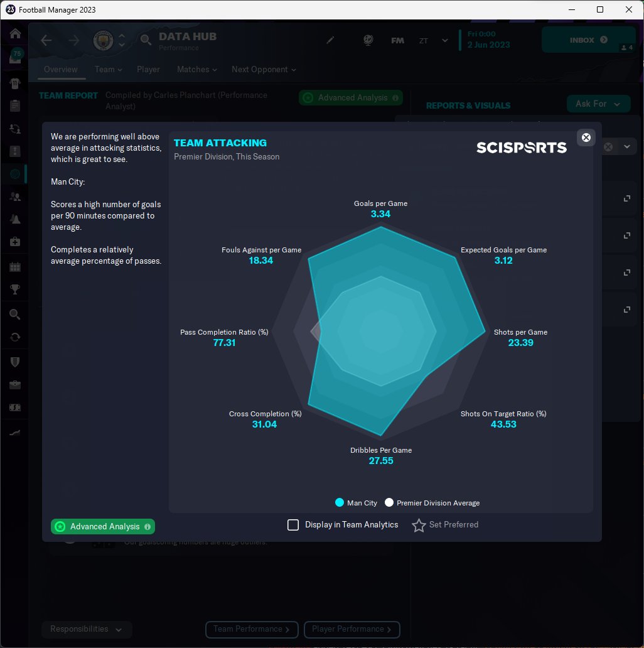This screenshot has width=644, height=648.
Task: Open Player Performance button
Action: pos(352,629)
